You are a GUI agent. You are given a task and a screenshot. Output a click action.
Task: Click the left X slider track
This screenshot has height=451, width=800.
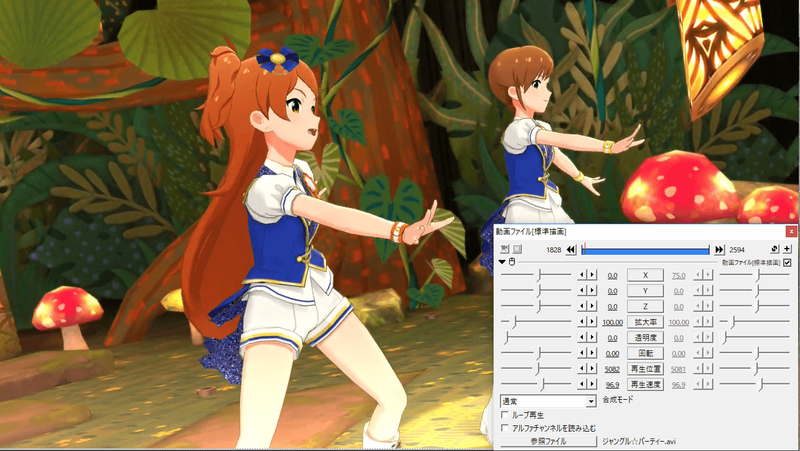point(536,275)
